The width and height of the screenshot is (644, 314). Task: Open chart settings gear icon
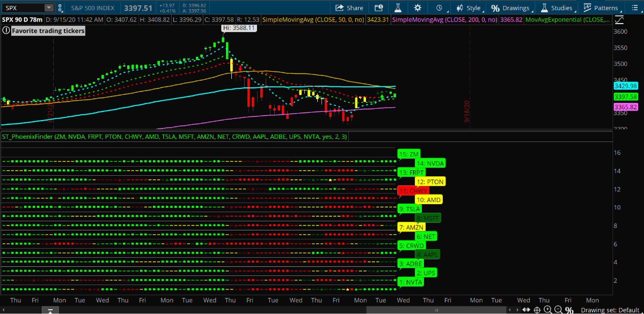[x=418, y=8]
